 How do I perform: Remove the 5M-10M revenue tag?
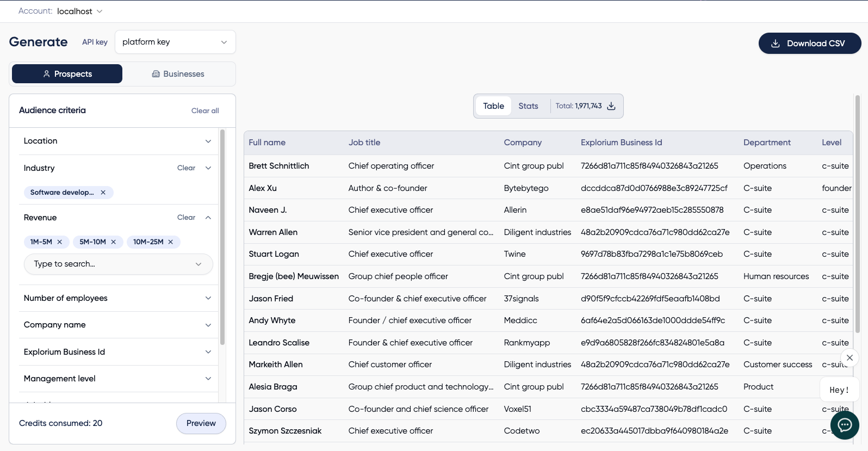pyautogui.click(x=114, y=242)
